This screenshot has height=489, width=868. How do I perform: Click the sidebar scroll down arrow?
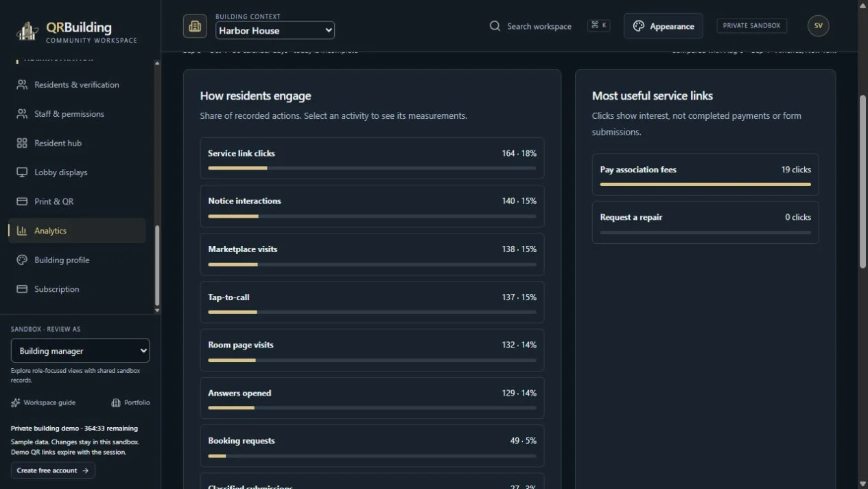[x=157, y=310]
